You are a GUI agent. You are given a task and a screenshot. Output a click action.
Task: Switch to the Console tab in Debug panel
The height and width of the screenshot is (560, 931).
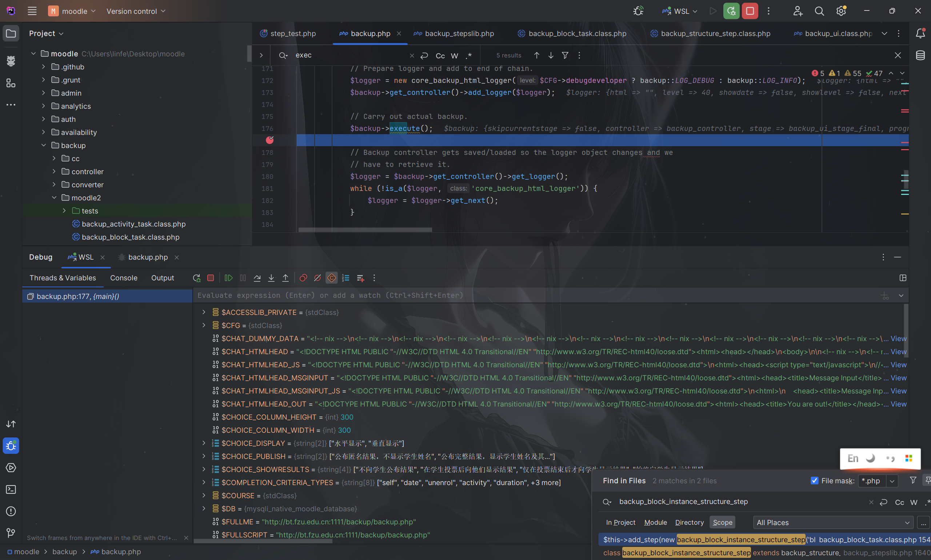(x=123, y=278)
